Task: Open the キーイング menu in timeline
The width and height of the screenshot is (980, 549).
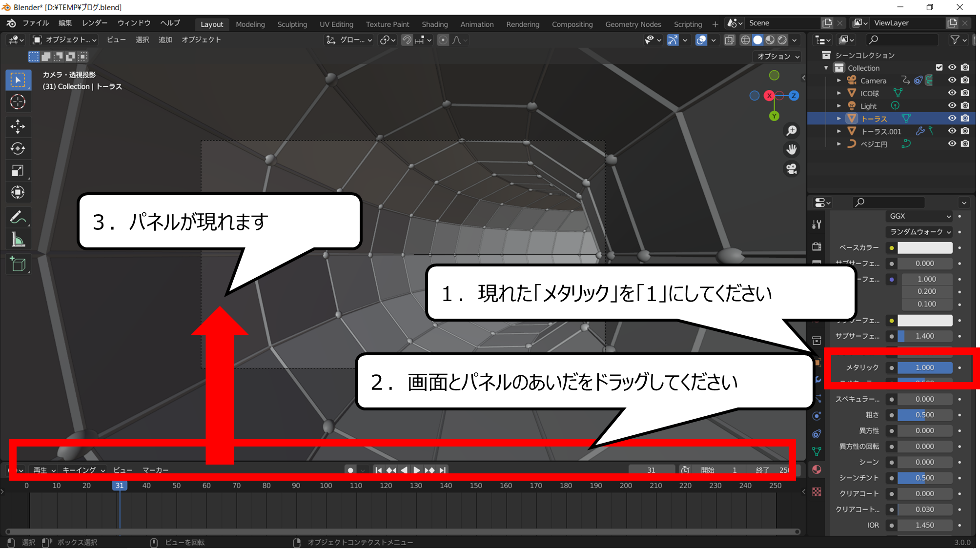Action: (x=83, y=470)
